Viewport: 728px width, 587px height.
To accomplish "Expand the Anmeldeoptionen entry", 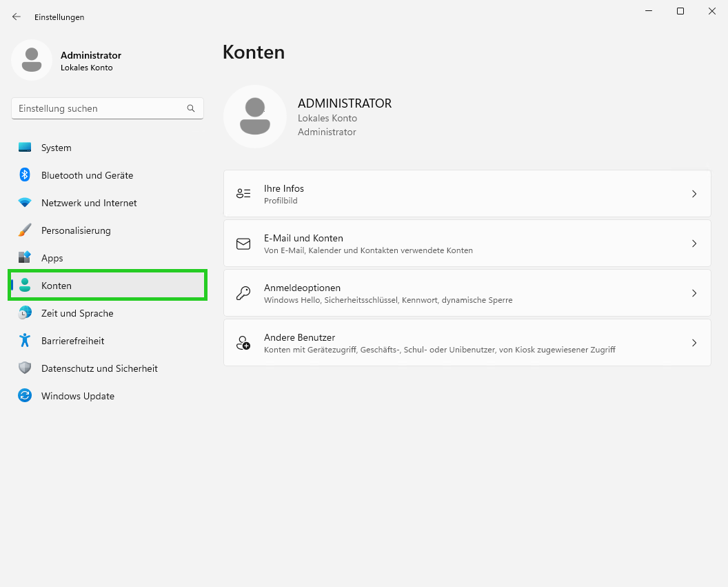I will click(x=694, y=293).
